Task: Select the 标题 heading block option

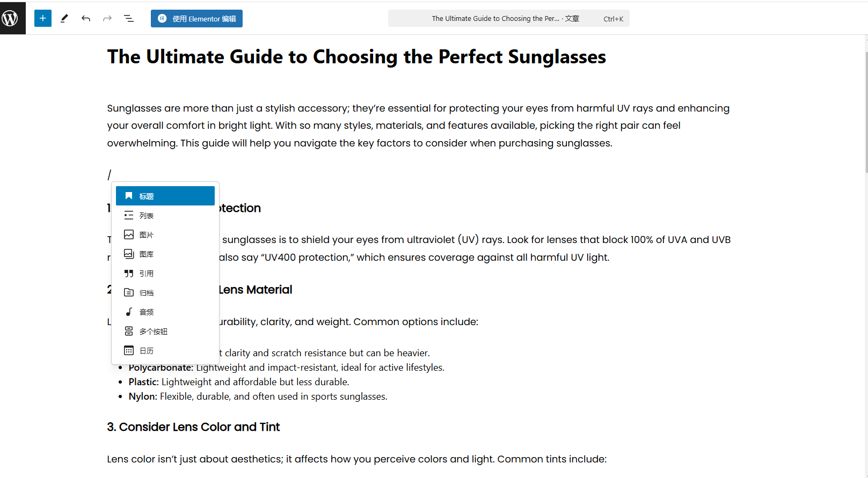Action: click(x=165, y=196)
